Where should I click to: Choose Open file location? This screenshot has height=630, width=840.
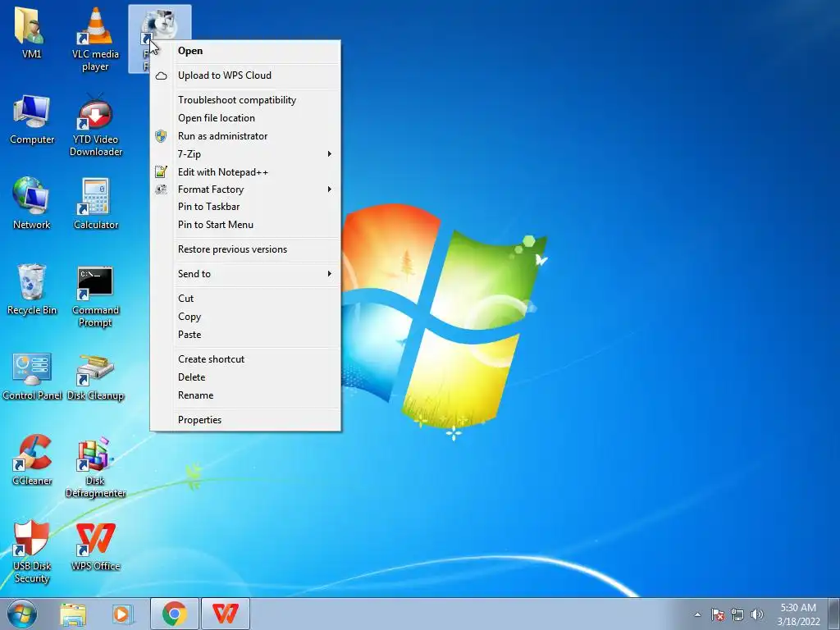(x=245, y=118)
